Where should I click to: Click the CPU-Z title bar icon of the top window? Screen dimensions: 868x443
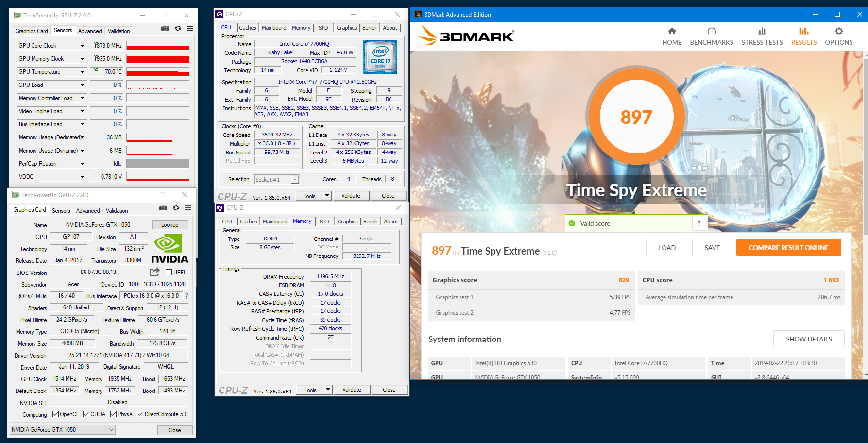219,14
